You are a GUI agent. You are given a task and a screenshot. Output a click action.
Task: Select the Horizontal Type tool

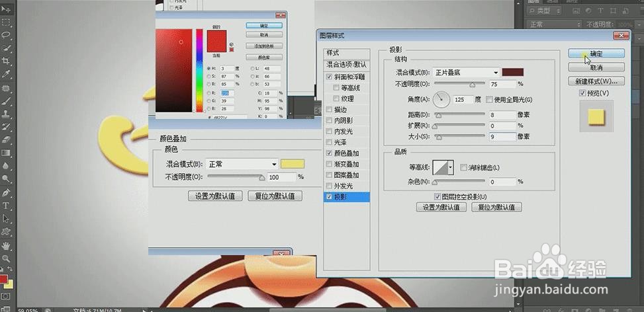pos(6,206)
